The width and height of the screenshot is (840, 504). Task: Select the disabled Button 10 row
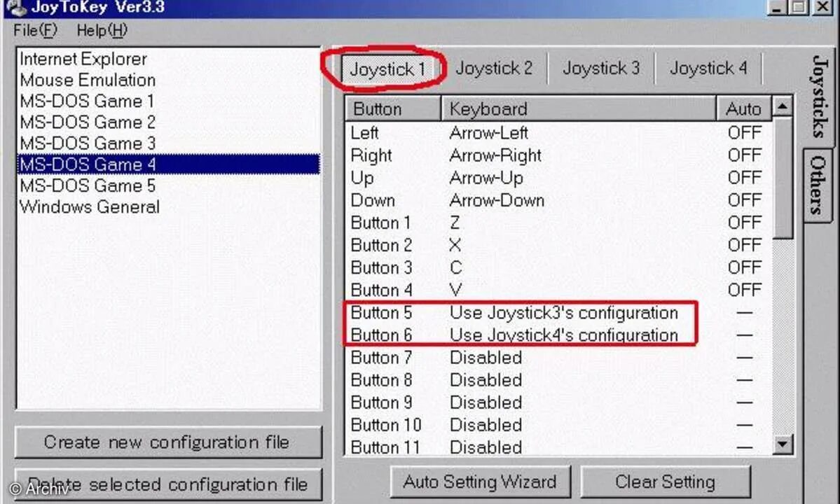(x=558, y=425)
